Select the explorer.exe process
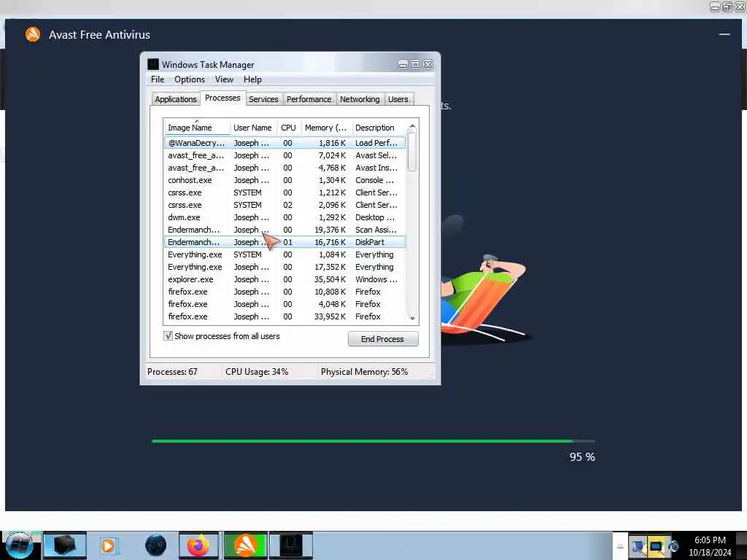Screen dimensions: 747x560 click(285, 279)
